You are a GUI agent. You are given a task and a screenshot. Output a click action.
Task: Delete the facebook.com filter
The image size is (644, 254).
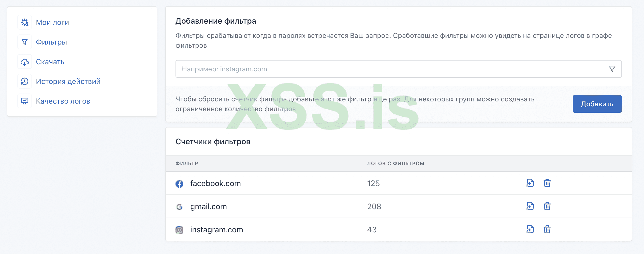click(x=547, y=183)
